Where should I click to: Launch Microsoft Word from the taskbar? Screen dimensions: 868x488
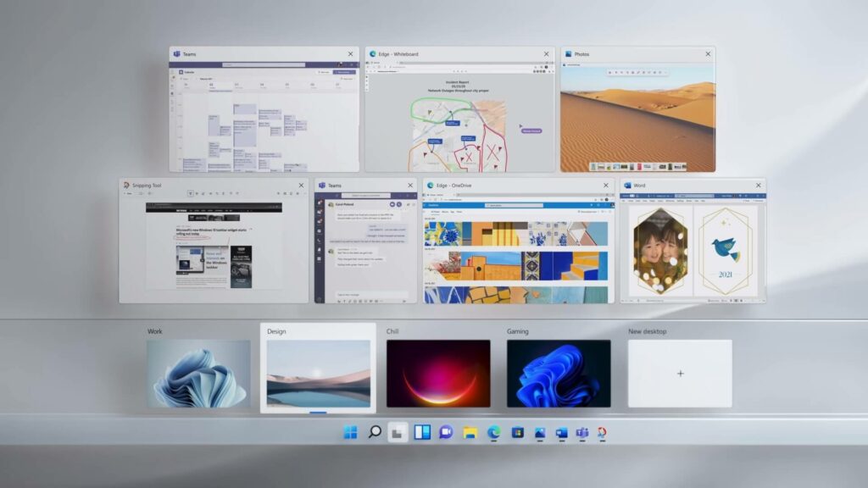pyautogui.click(x=562, y=433)
